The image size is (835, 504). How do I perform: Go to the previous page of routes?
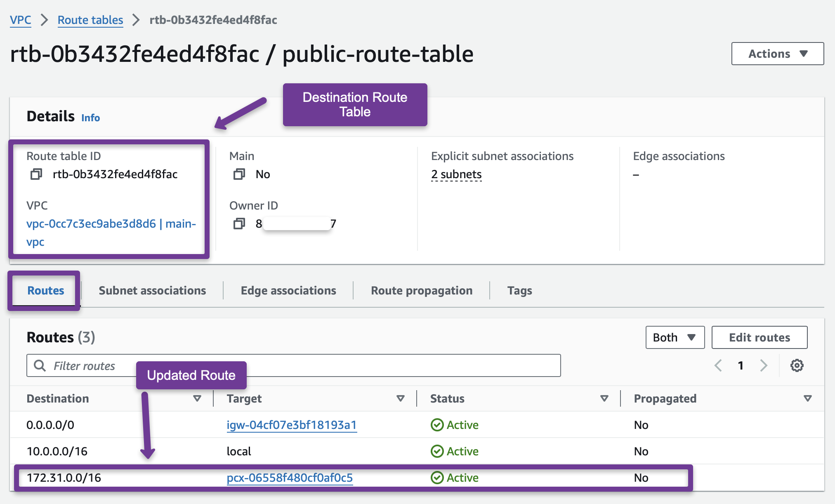point(718,365)
